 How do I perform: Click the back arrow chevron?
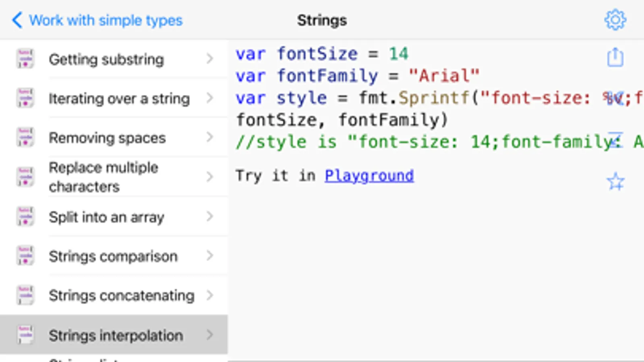click(17, 20)
